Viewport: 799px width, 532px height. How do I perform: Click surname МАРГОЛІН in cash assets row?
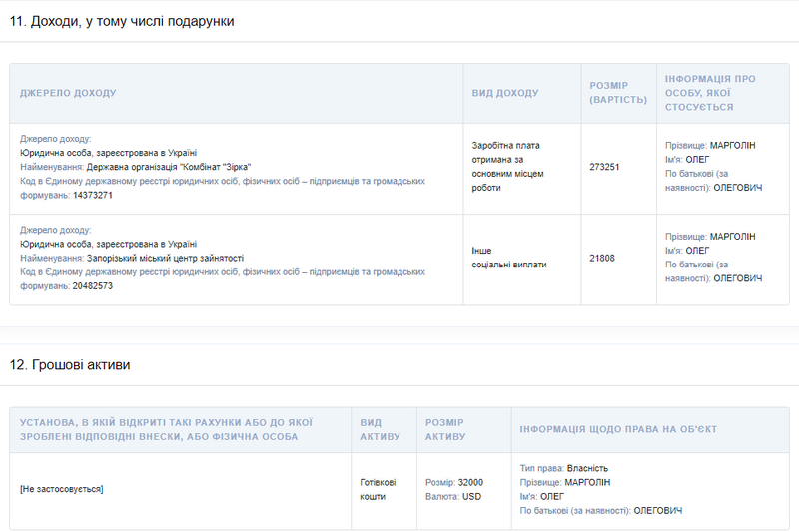pyautogui.click(x=587, y=483)
